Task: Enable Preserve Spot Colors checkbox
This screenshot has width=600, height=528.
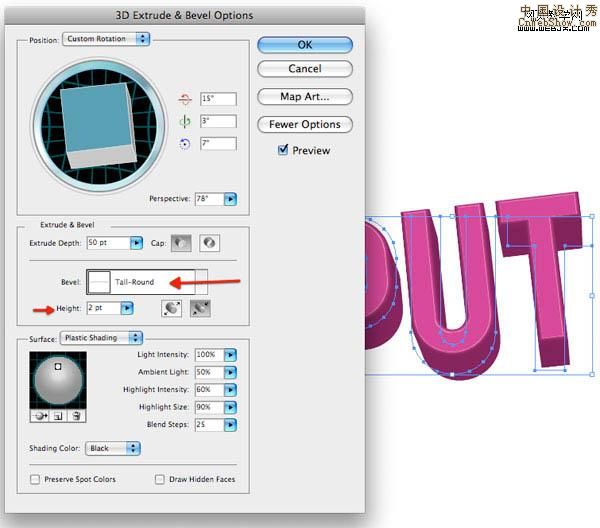Action: 35,479
